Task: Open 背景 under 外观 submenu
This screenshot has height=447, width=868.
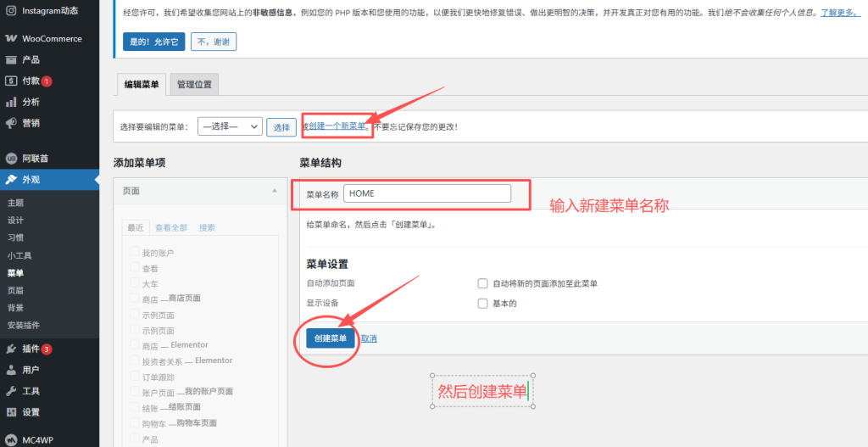Action: (x=15, y=308)
